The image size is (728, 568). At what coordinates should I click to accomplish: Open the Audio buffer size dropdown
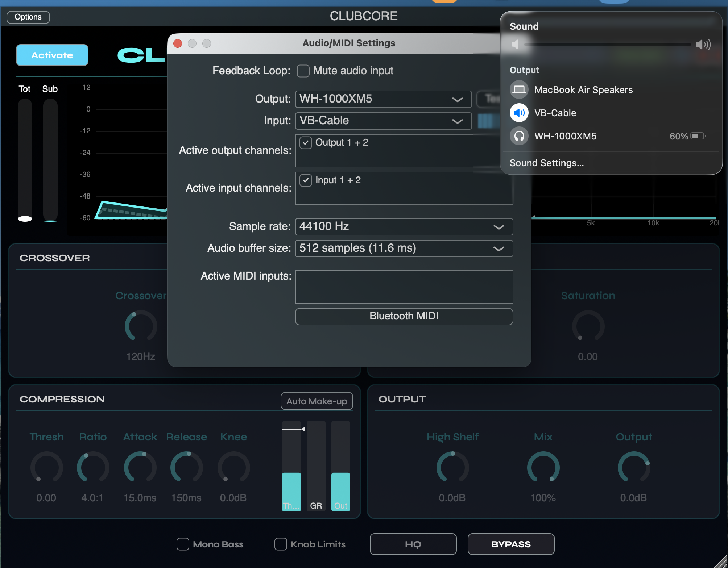[404, 248]
